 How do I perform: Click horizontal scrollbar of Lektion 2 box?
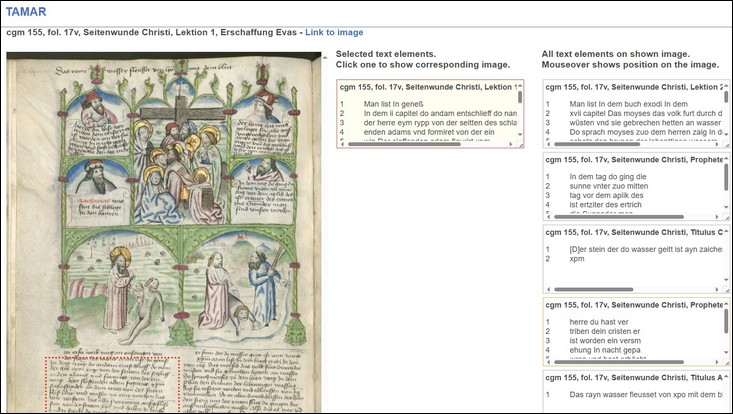pos(630,144)
